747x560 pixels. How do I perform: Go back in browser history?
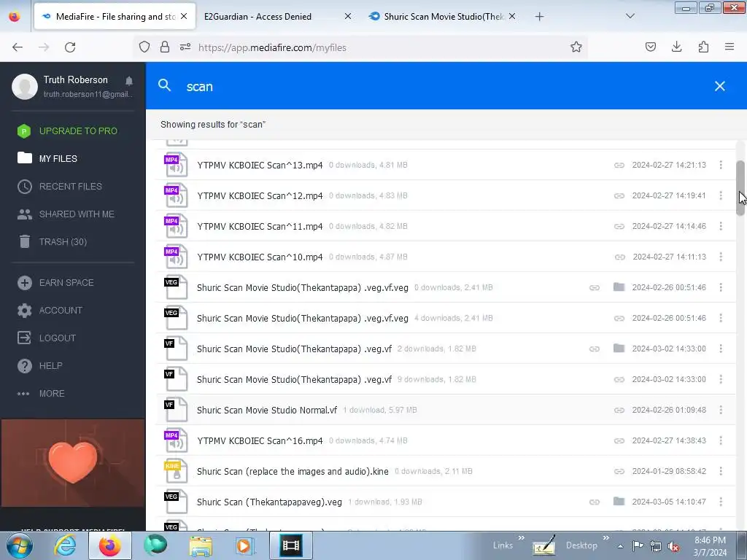click(x=18, y=47)
